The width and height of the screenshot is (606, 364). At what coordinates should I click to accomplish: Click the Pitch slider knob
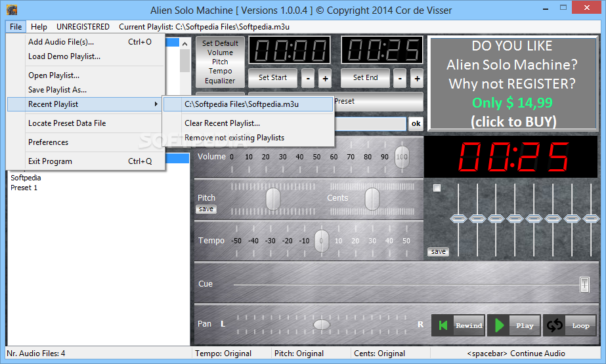click(x=273, y=199)
